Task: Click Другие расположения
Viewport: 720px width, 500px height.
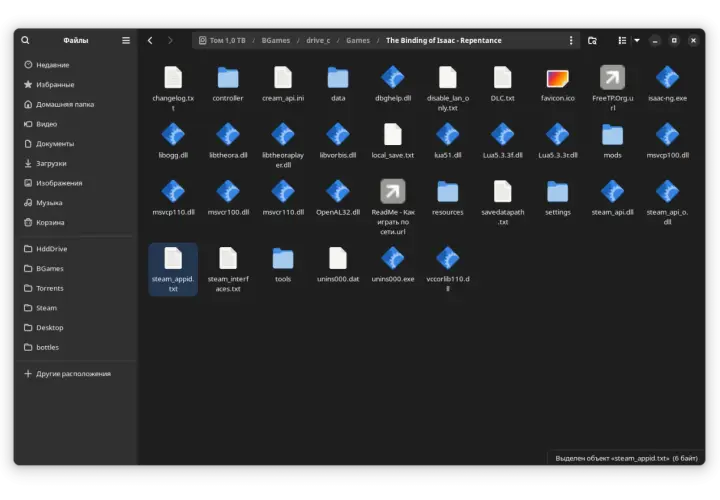Action: 76,374
